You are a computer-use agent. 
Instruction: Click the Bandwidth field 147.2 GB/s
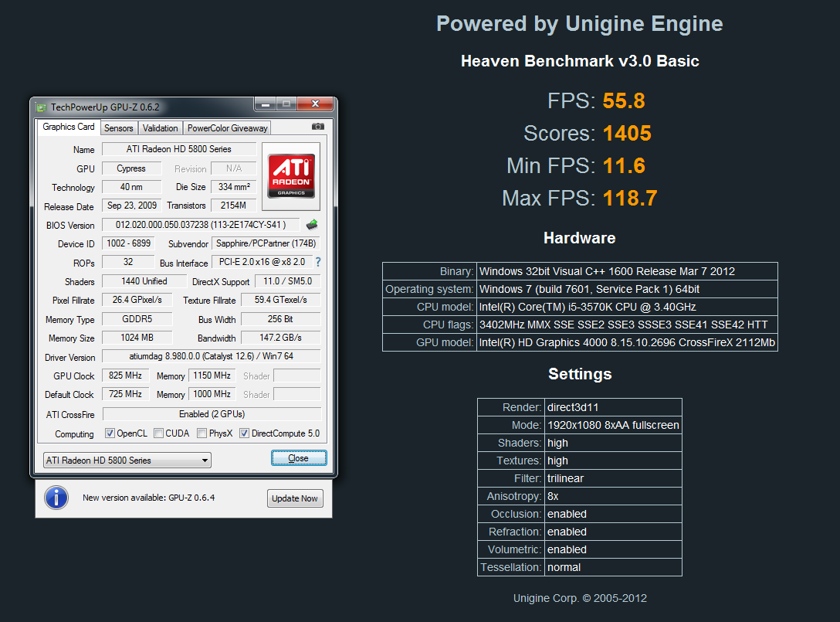tap(281, 338)
